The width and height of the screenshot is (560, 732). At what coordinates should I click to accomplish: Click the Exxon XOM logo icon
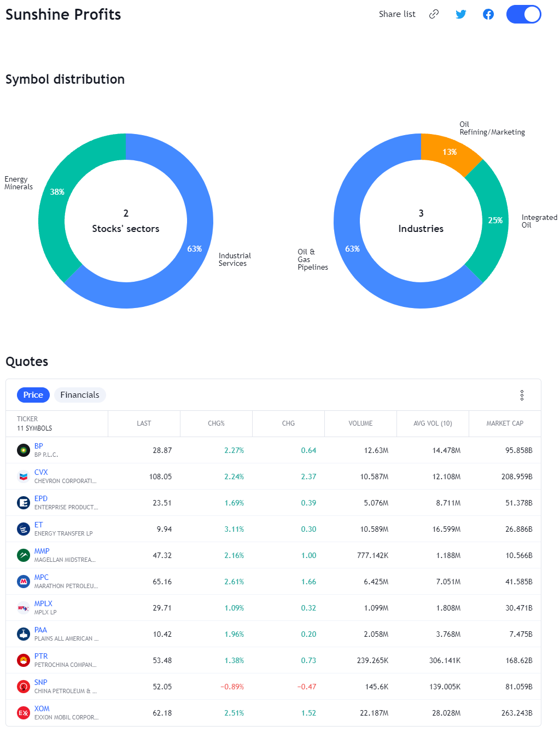24,713
